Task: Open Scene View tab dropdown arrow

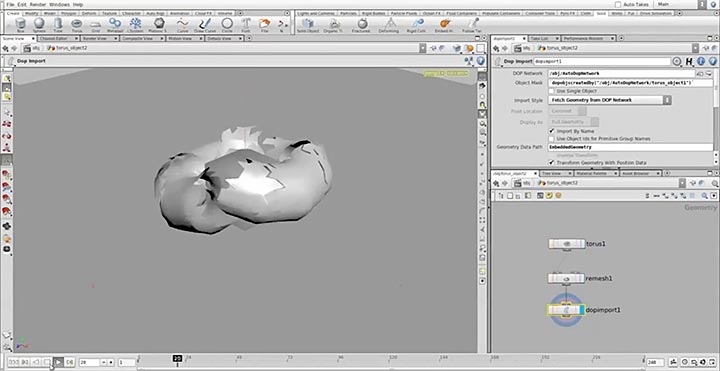Action: (x=32, y=39)
